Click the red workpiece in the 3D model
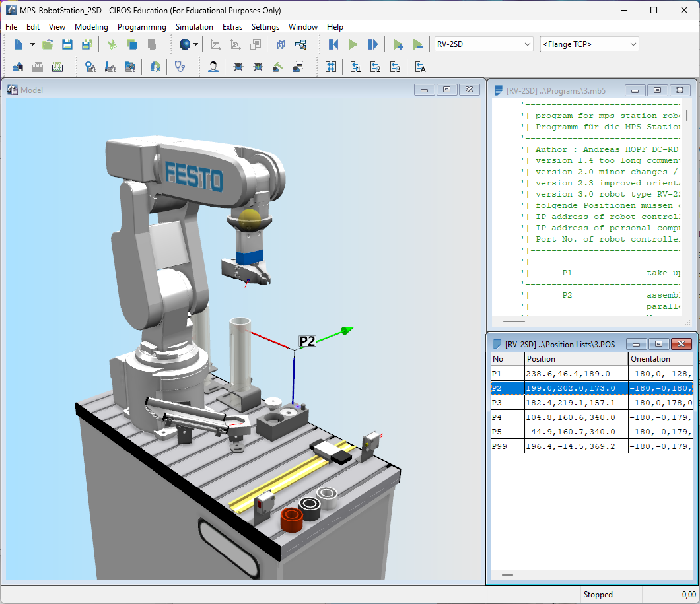 (x=291, y=520)
